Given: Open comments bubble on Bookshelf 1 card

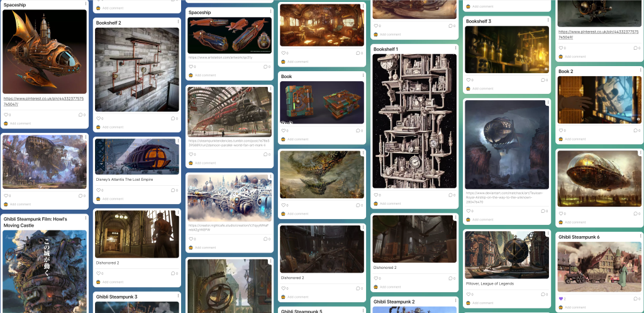Looking at the screenshot, I should (450, 195).
